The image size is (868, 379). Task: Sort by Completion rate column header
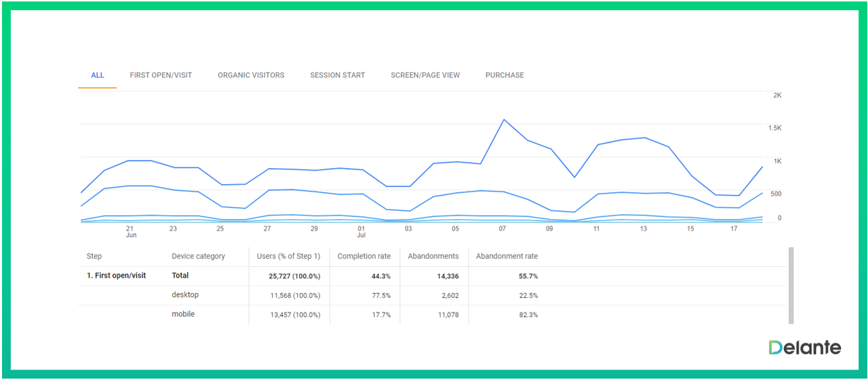(x=364, y=256)
